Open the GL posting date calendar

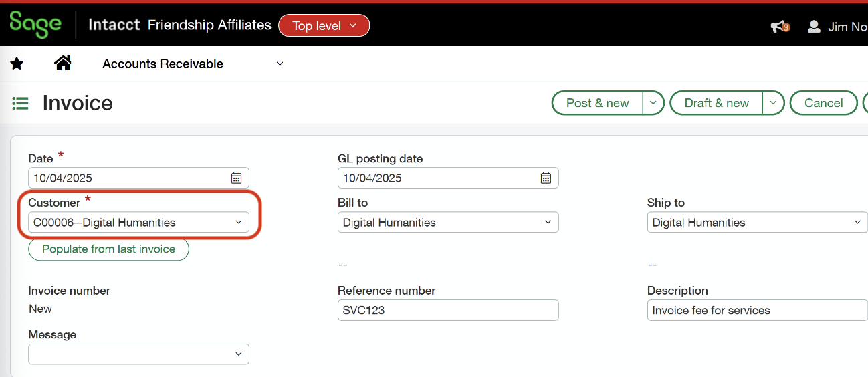pyautogui.click(x=546, y=178)
